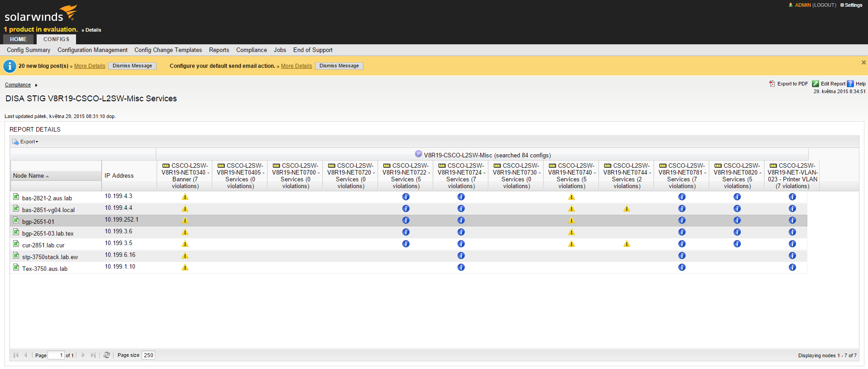The image size is (868, 369).
Task: Click NET0744 warning icon for bas-2851-vg04.local
Action: coord(627,208)
